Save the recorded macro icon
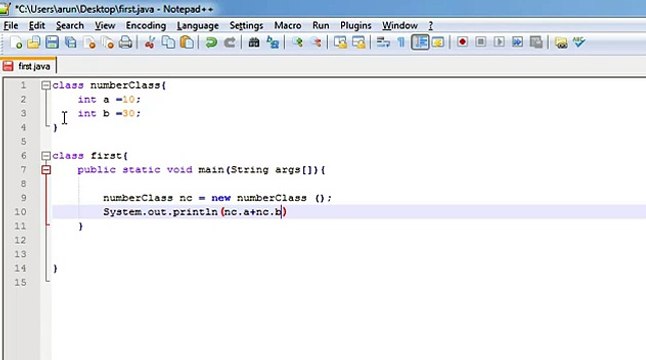 536,42
